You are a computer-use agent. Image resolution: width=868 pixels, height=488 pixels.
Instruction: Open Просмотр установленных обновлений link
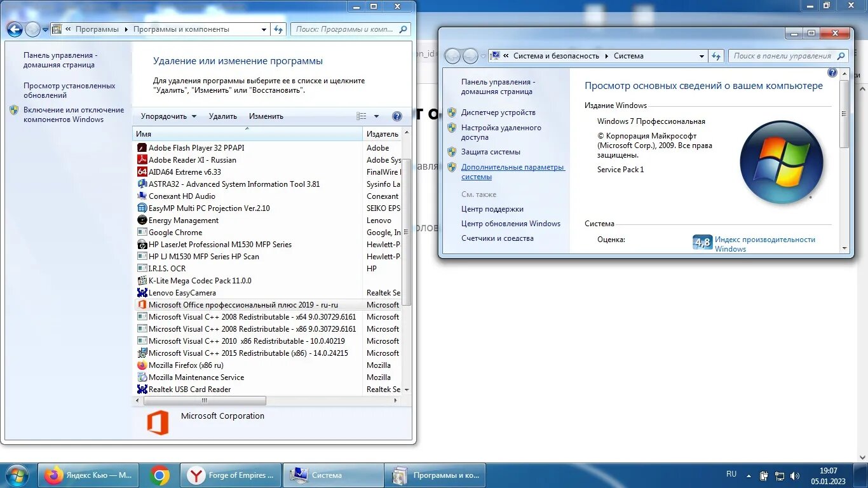point(69,90)
